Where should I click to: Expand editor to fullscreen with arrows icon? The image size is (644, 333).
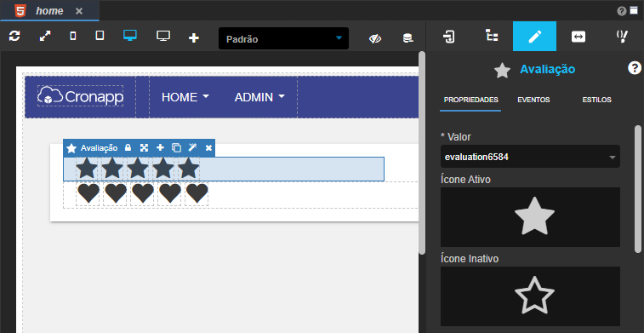point(45,36)
